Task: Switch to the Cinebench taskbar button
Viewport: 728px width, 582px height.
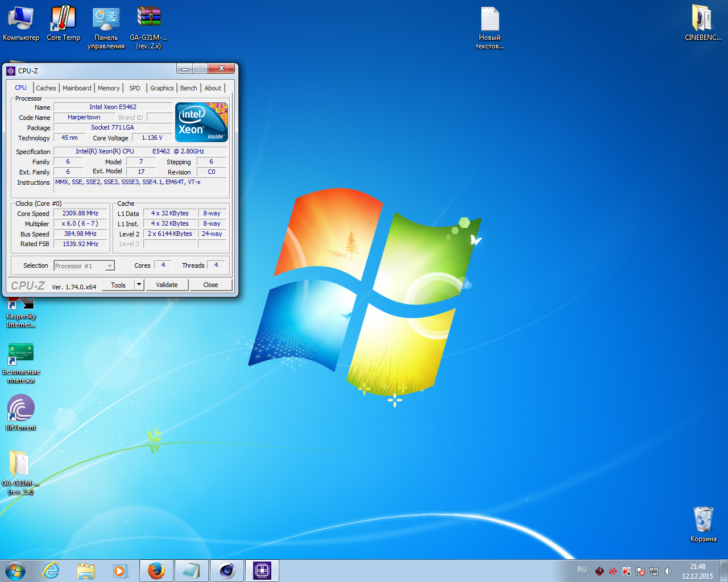Action: 227,571
